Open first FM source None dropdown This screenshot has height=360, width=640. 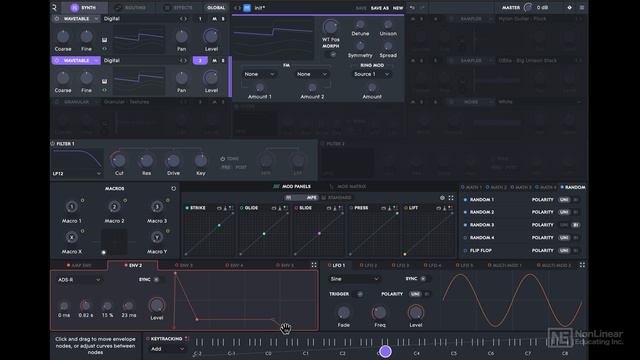(259, 74)
